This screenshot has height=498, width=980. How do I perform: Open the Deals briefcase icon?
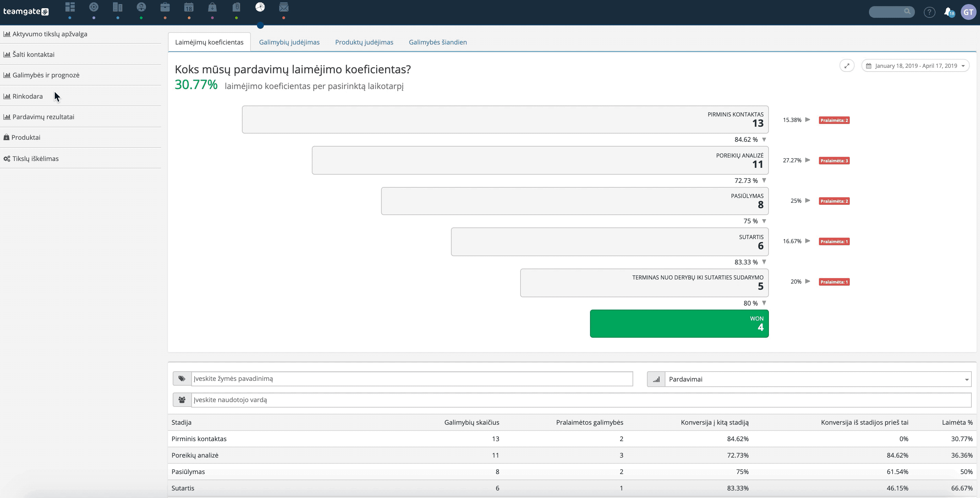(165, 7)
